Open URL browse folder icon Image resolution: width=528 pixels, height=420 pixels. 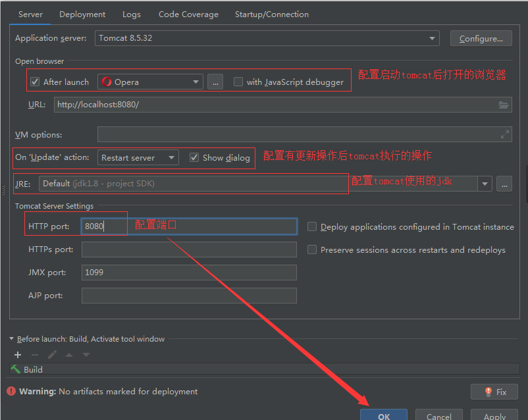coord(504,105)
